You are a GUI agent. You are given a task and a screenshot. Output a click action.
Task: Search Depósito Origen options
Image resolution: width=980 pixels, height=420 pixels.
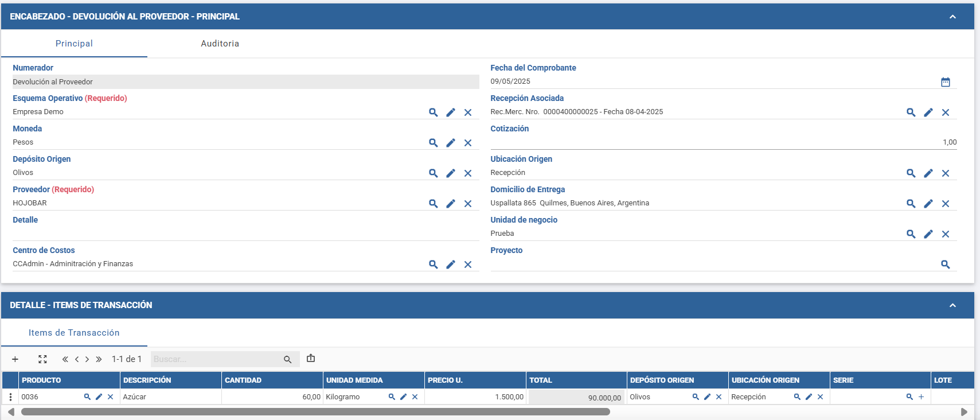pos(434,173)
